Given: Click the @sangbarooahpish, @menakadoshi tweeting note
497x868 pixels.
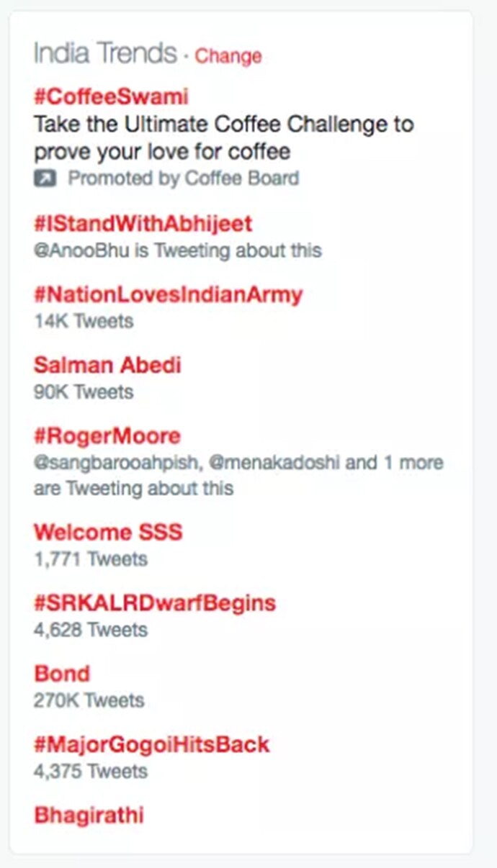Looking at the screenshot, I should (238, 475).
